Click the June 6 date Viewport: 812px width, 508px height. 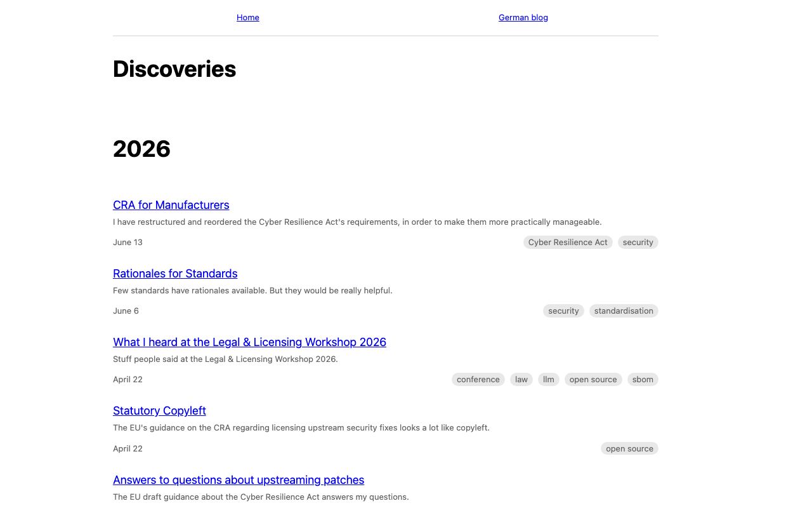click(126, 311)
